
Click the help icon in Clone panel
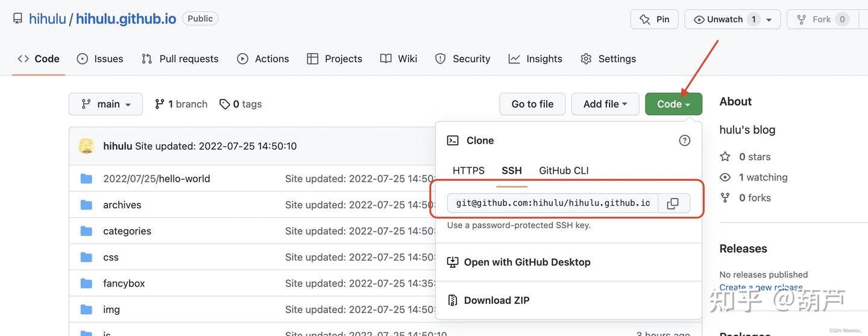[x=685, y=141]
